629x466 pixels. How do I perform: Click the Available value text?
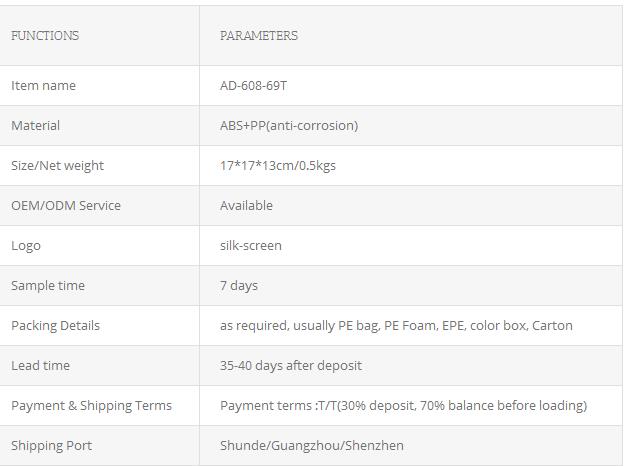point(246,205)
